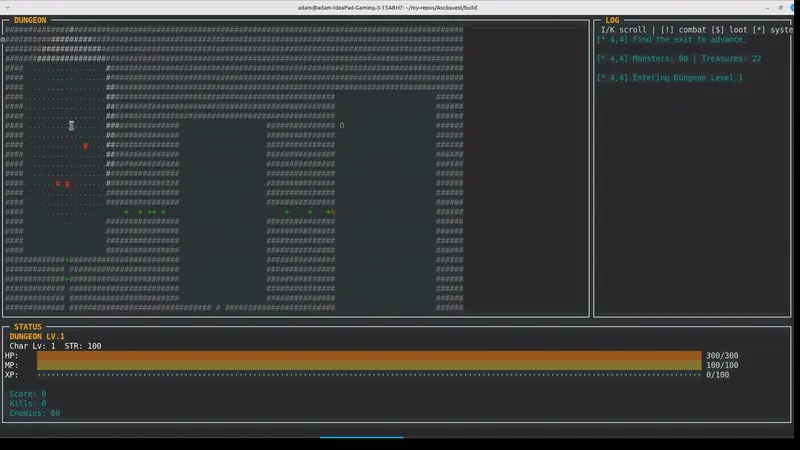Click the XP value 0/100
The height and width of the screenshot is (450, 800).
coord(717,374)
